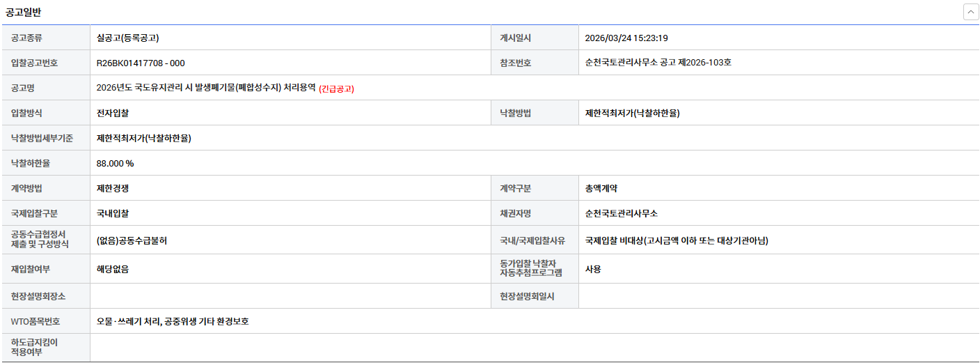Click the 해당없음 re-bid value
980x363 pixels.
[113, 269]
